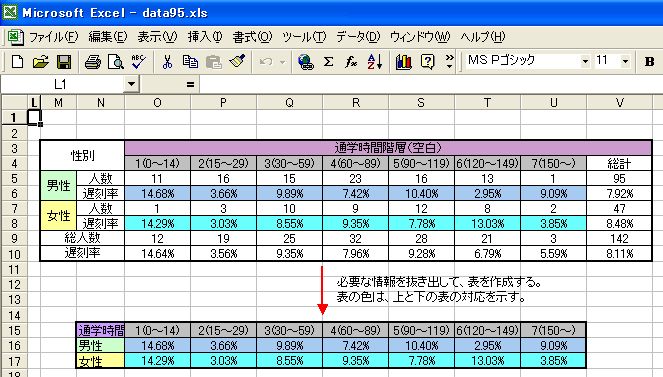Launch the Chart Wizard icon
The height and width of the screenshot is (377, 663).
(403, 62)
